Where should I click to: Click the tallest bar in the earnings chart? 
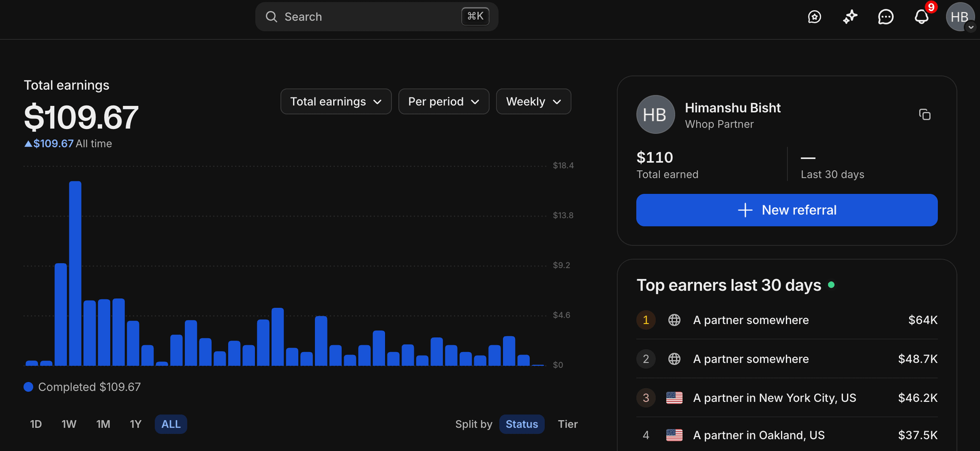(75, 274)
